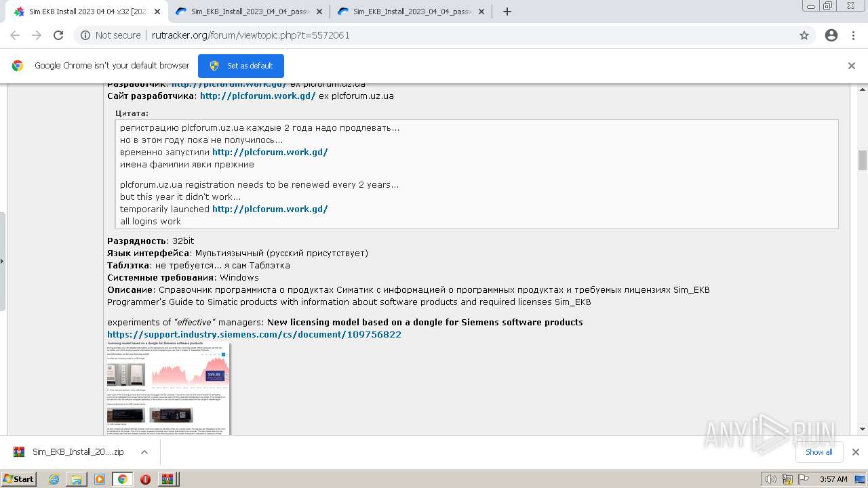
Task: Close the Sim EKB Install x32 tab
Action: 157,12
